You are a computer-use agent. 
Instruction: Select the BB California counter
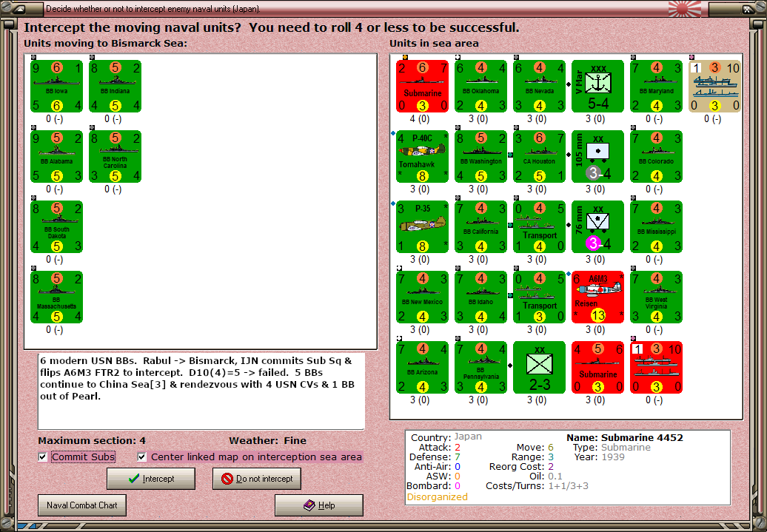click(x=480, y=227)
